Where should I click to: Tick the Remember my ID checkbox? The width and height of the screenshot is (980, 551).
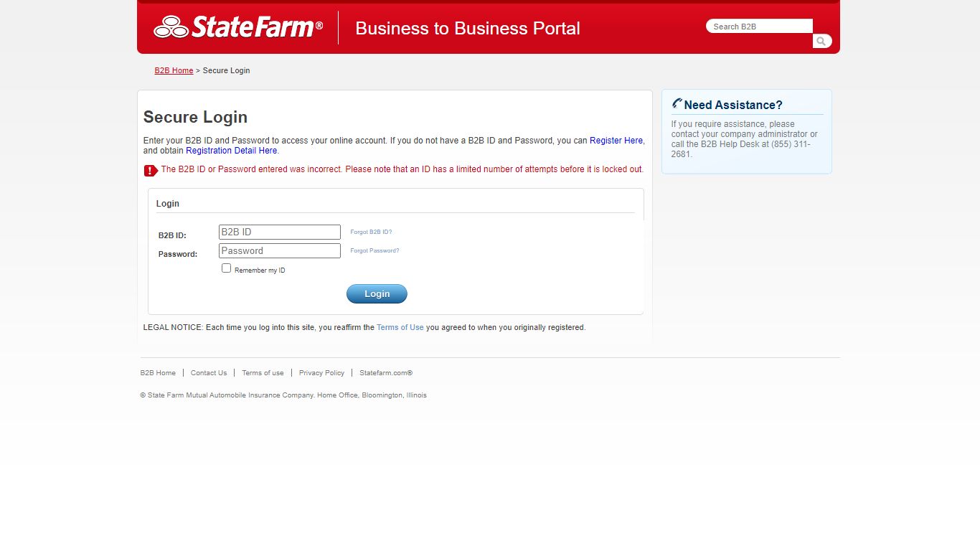227,268
